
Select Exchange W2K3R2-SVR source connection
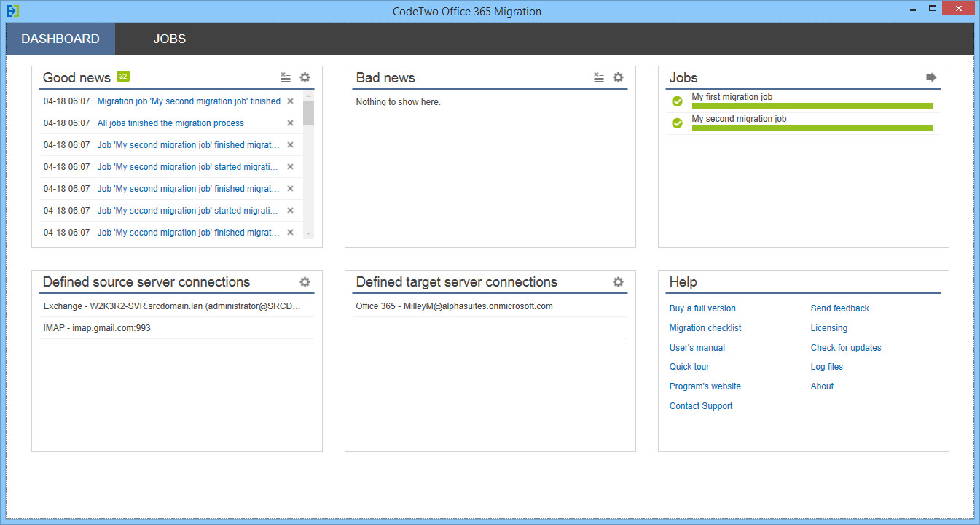[x=177, y=306]
